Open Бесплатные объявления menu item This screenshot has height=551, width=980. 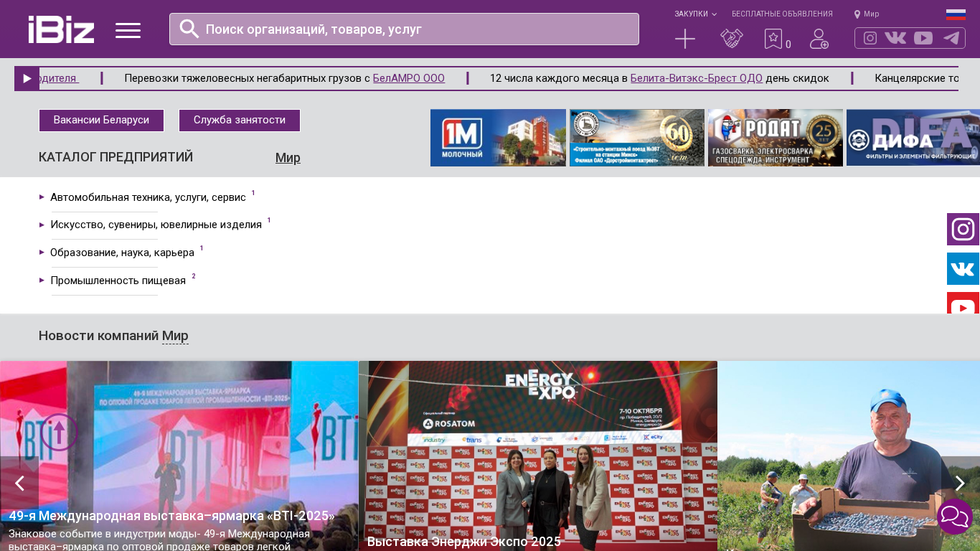pos(782,14)
